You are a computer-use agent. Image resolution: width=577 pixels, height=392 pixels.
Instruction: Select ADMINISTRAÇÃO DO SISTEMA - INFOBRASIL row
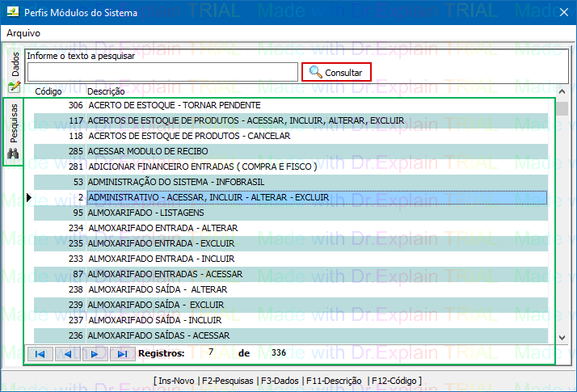175,182
